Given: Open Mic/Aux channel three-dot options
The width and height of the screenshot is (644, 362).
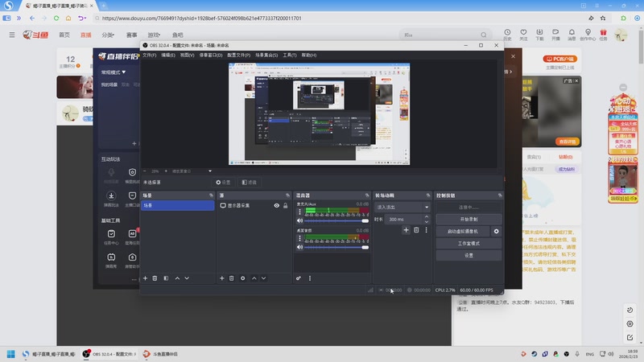Looking at the screenshot, I should (x=299, y=212).
